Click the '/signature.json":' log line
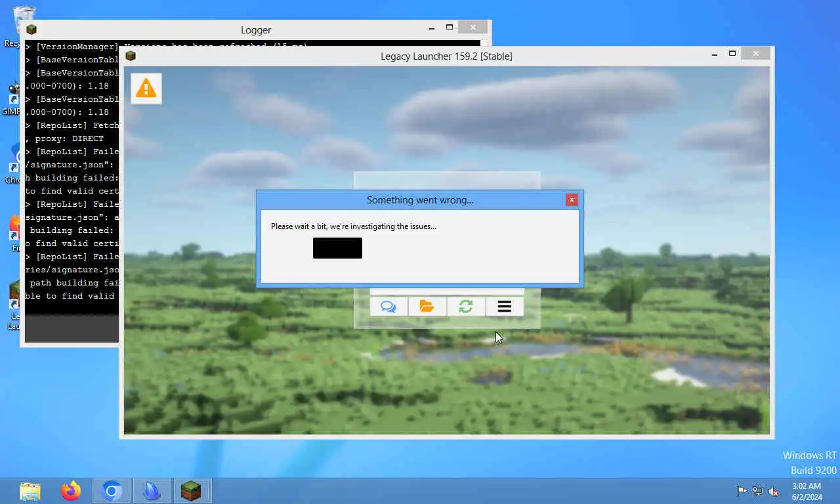 (x=70, y=165)
